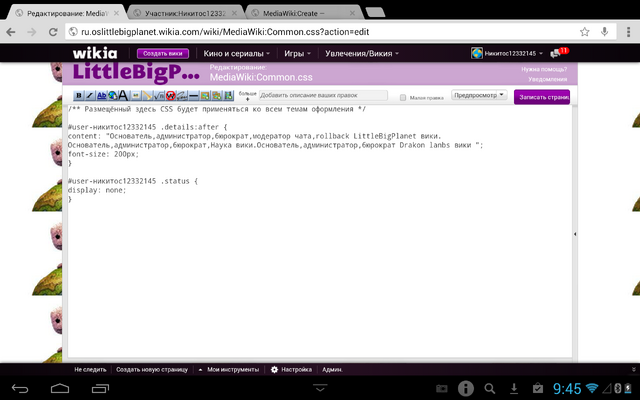This screenshot has width=640, height=400.
Task: Click the Предпросмотр preview button
Action: [475, 95]
